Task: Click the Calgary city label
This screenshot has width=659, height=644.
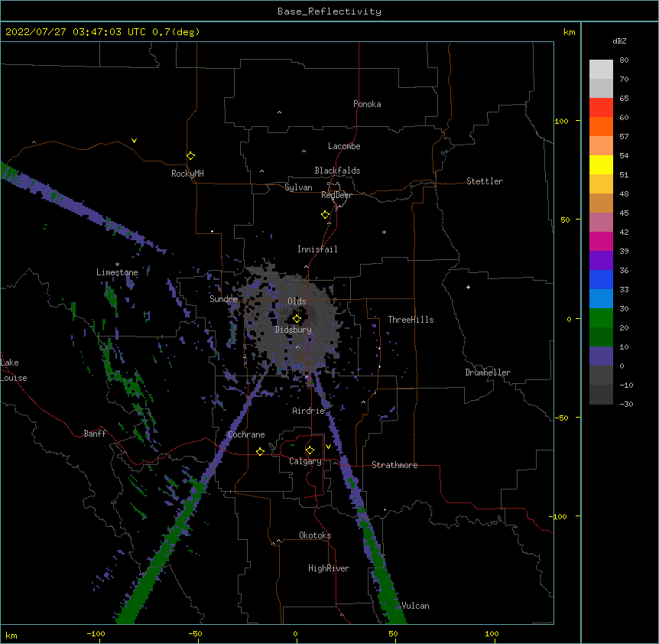Action: (305, 461)
